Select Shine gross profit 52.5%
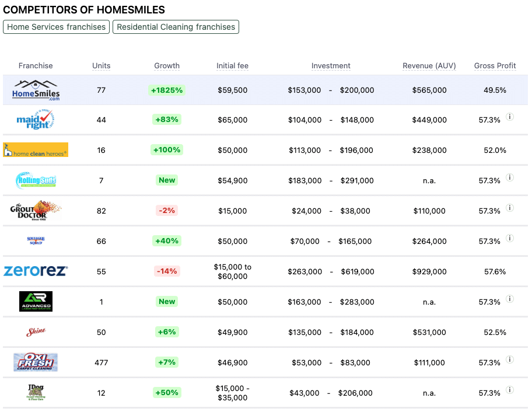The width and height of the screenshot is (532, 419). pos(495,333)
